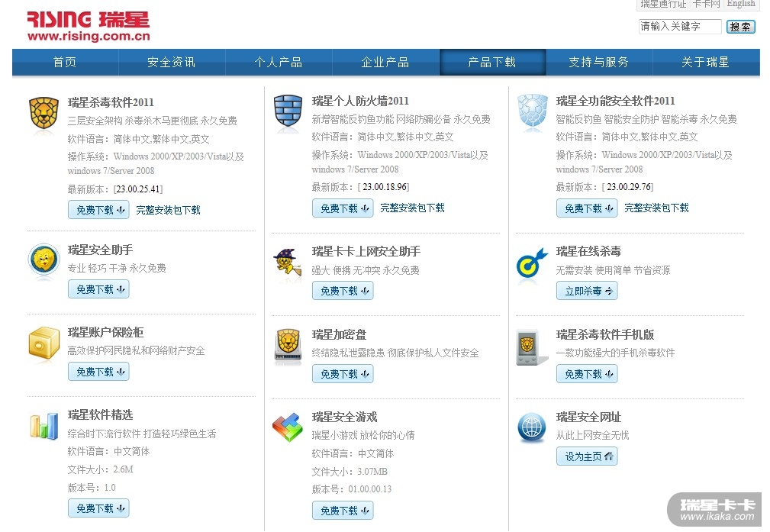770x532 pixels.
Task: Open the 瑞星通行证 link at top
Action: click(x=663, y=4)
